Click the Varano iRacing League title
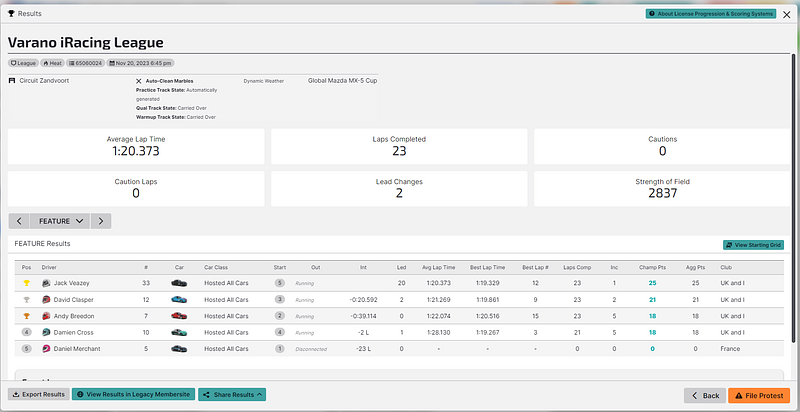Viewport: 800px width, 412px height. (86, 42)
